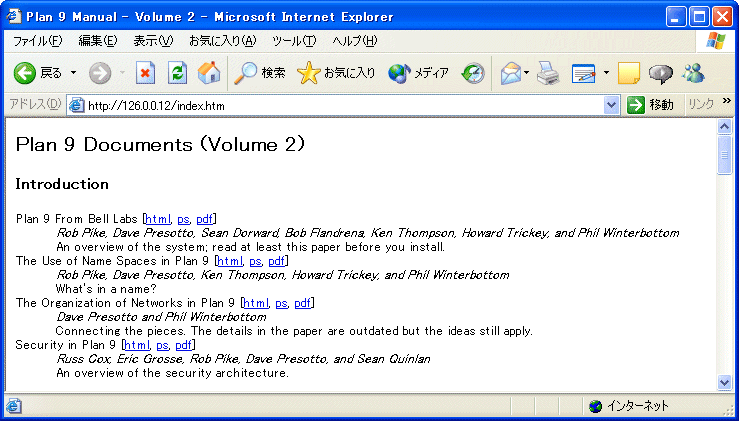Click the scrollbar up arrow
739x421 pixels.
[x=724, y=126]
